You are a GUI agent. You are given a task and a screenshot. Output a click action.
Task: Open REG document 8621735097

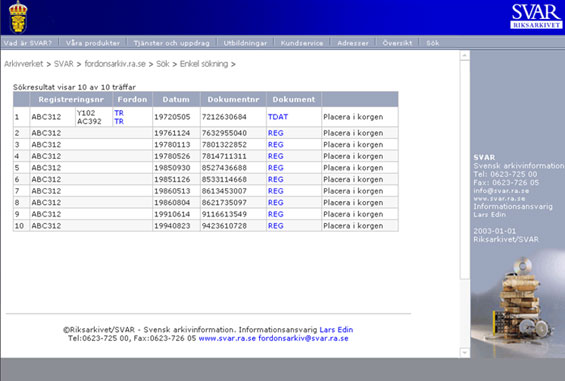276,202
